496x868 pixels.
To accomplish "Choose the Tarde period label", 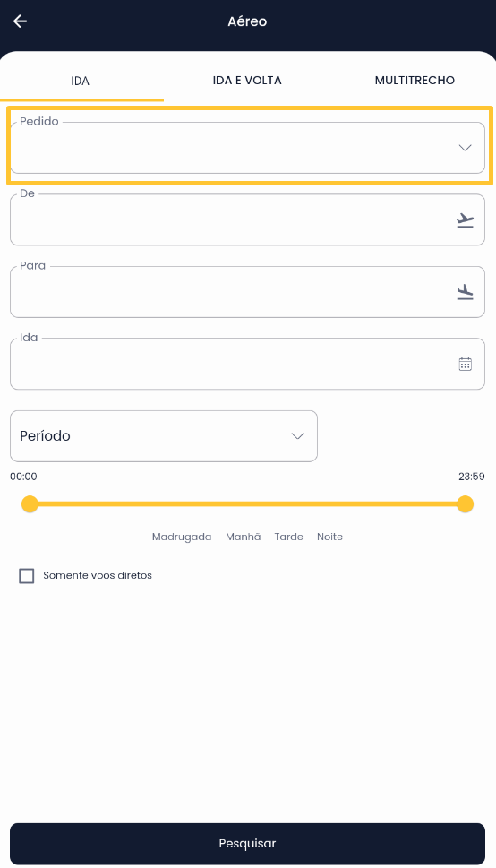I will tap(288, 537).
